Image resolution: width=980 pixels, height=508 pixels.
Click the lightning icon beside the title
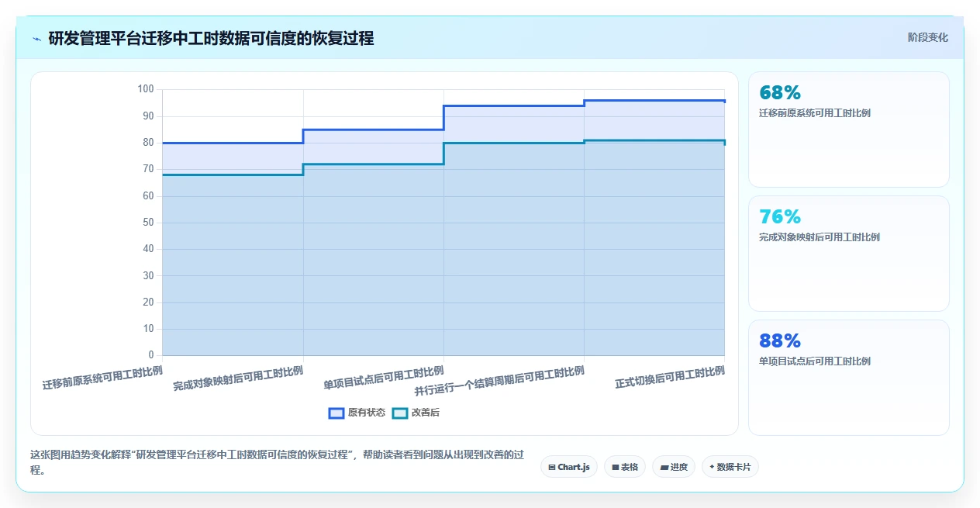coord(36,39)
